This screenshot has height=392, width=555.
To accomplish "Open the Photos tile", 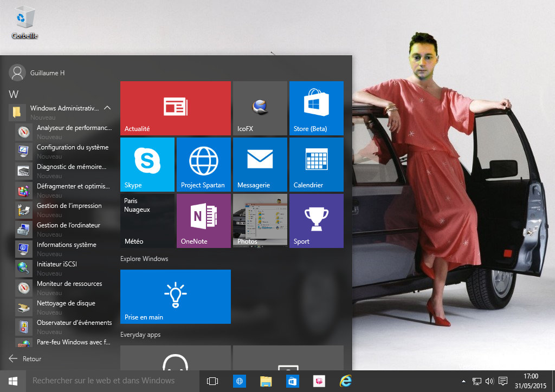I will (x=260, y=220).
